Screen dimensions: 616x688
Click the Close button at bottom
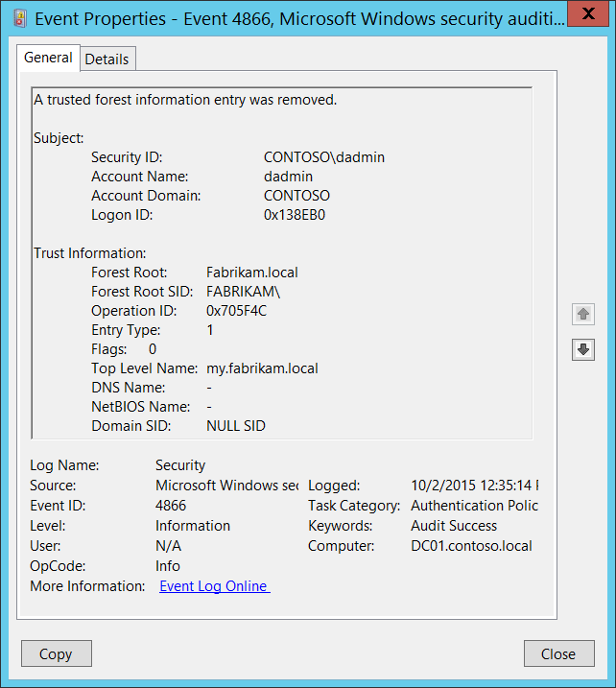click(558, 653)
